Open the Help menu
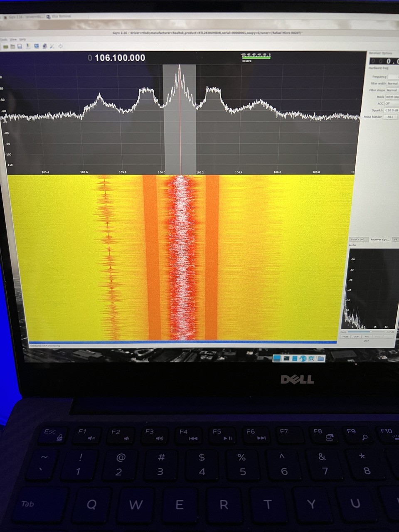Screen dimensions: 399x532 pos(22,39)
